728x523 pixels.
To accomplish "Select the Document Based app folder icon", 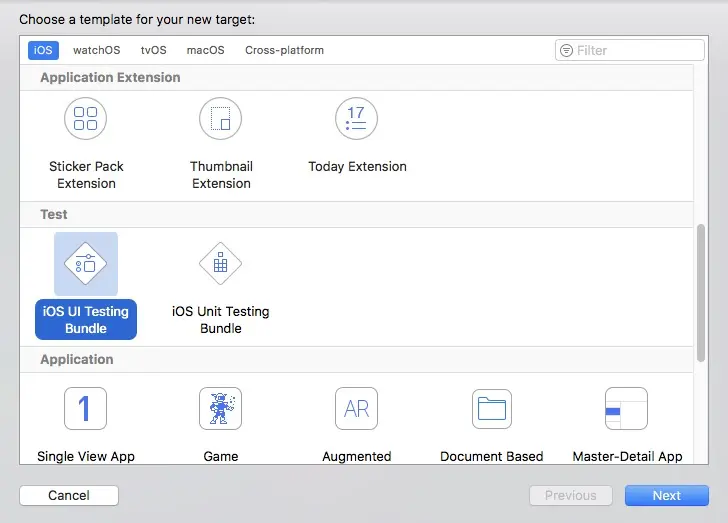I will click(x=492, y=409).
